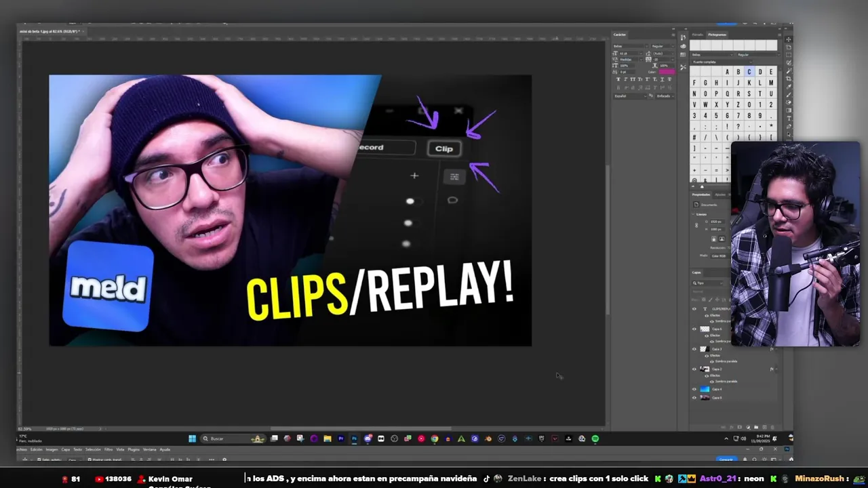Insert the glyph C from the glyph grid
This screenshot has width=868, height=488.
pos(749,72)
